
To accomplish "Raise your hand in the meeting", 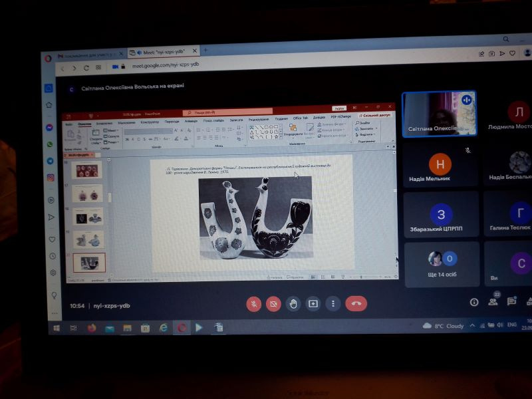I will [293, 304].
